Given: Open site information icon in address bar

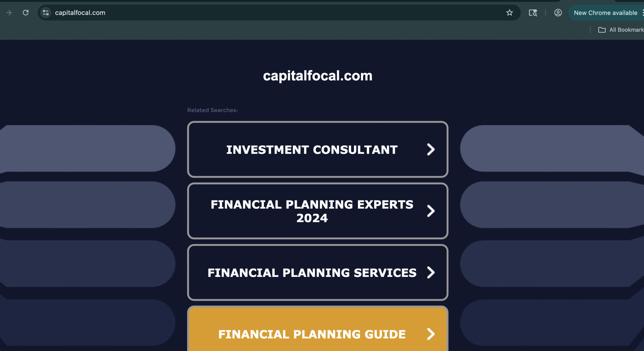Looking at the screenshot, I should pos(46,13).
